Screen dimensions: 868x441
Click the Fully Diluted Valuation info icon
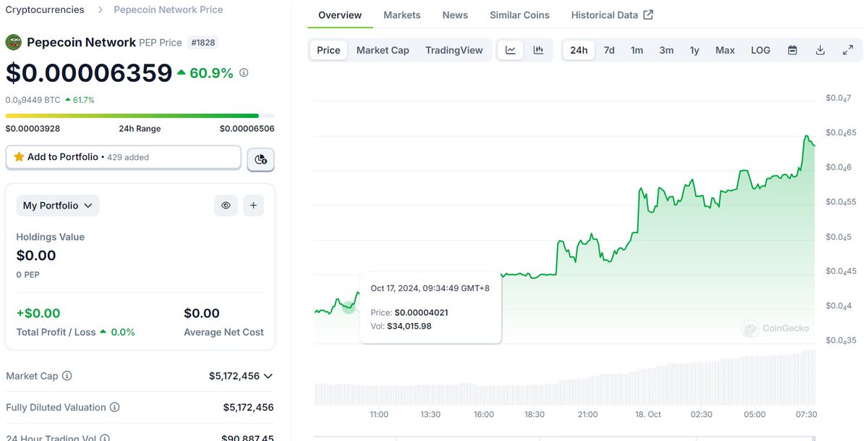(114, 408)
